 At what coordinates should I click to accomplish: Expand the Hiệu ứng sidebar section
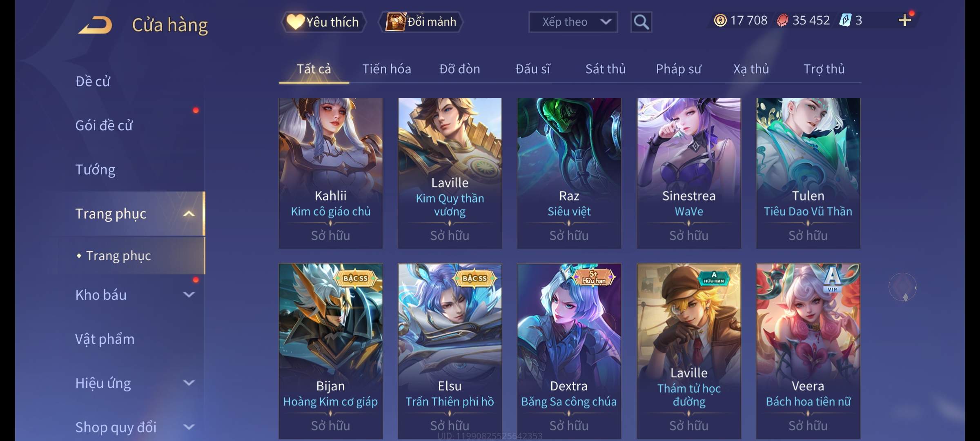[x=189, y=383]
